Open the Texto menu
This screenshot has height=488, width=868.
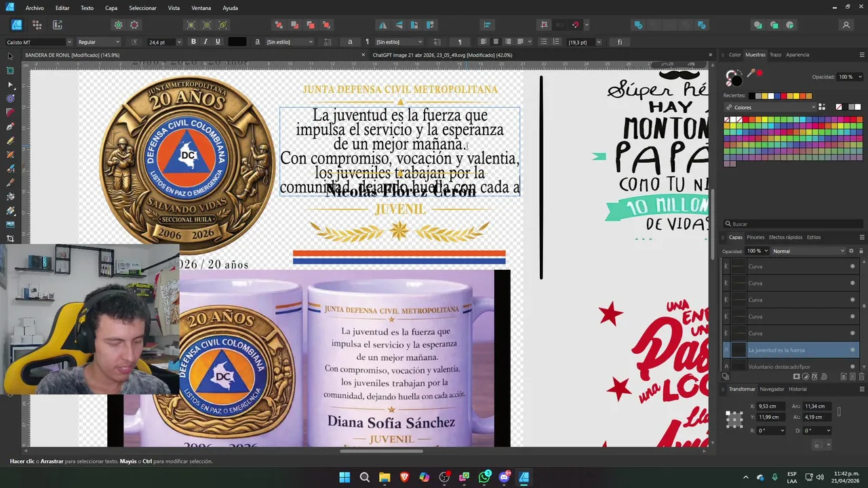coord(87,8)
